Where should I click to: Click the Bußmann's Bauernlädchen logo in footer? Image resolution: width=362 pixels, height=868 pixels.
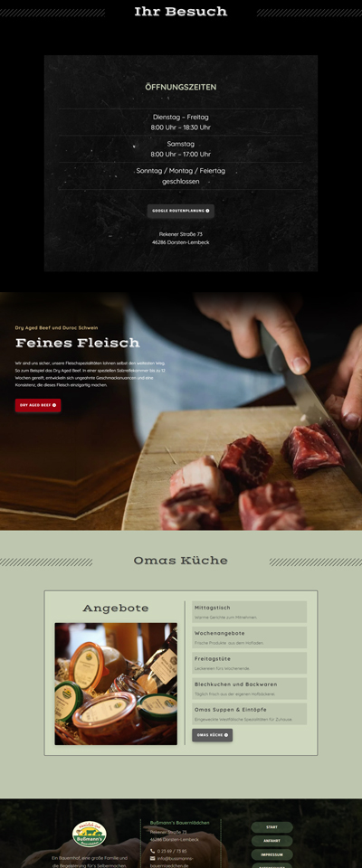90,834
